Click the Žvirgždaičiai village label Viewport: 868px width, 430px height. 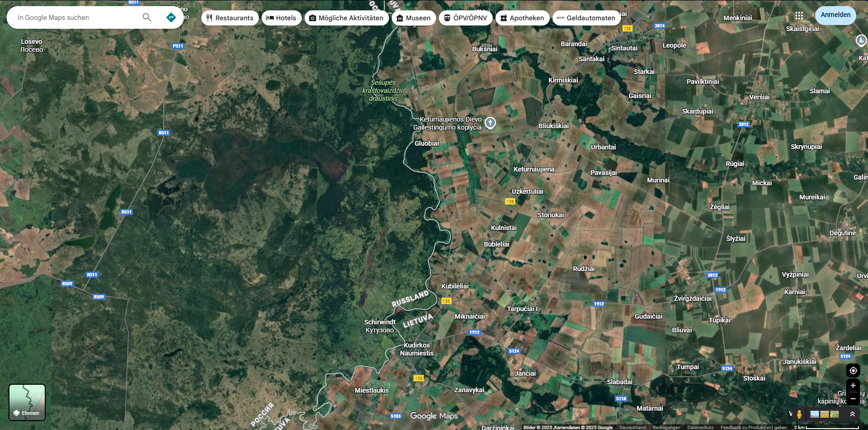tap(693, 298)
